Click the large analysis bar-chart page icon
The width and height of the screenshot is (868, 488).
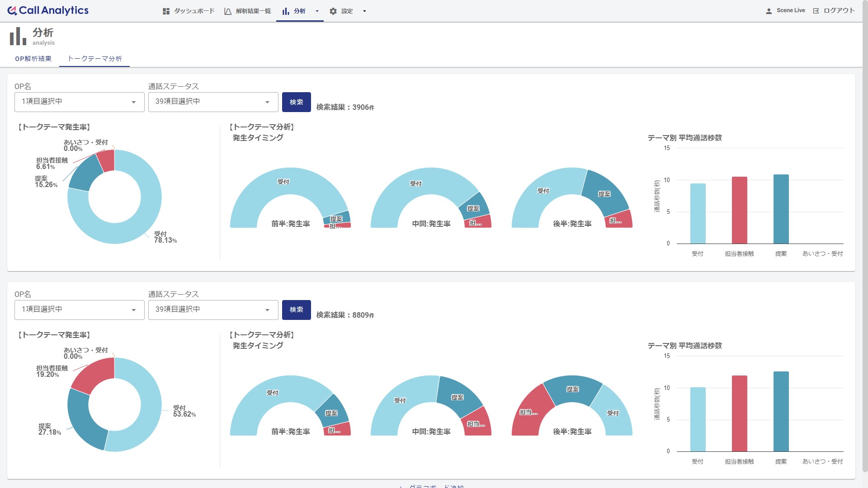[18, 36]
